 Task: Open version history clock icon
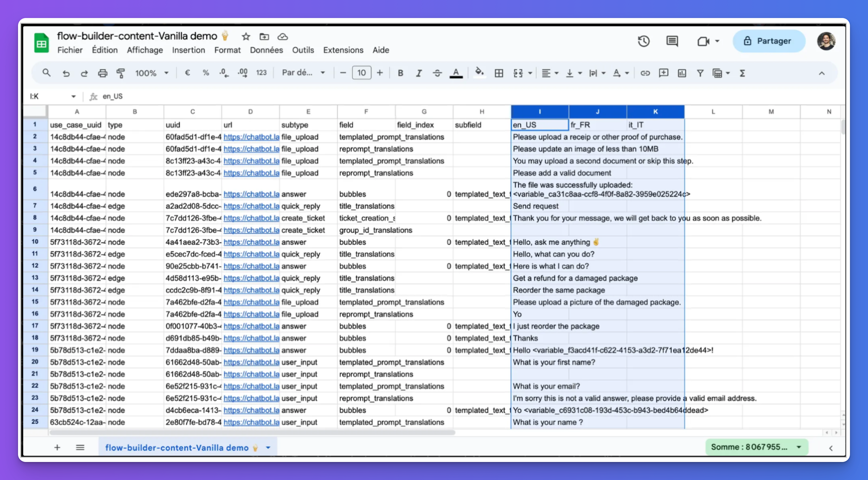pyautogui.click(x=644, y=41)
